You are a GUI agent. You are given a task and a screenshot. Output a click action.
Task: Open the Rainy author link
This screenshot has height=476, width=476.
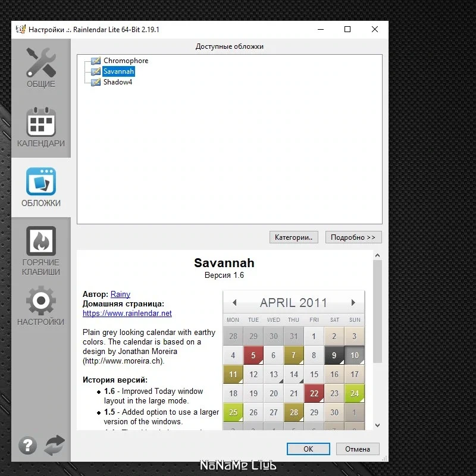(120, 294)
